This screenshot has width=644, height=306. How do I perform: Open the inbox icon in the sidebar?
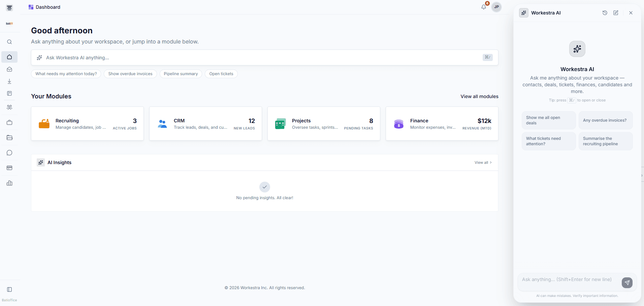click(9, 69)
